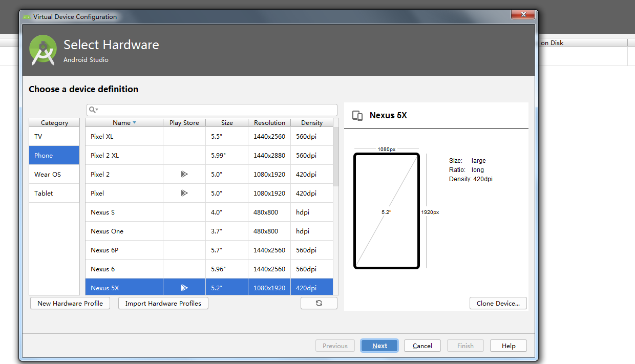Sort by the Resolution column header
Screen dimensions: 635x364
(269, 122)
